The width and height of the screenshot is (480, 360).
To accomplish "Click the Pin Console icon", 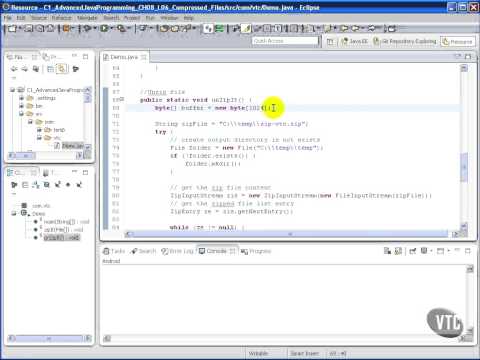I will pos(413,251).
